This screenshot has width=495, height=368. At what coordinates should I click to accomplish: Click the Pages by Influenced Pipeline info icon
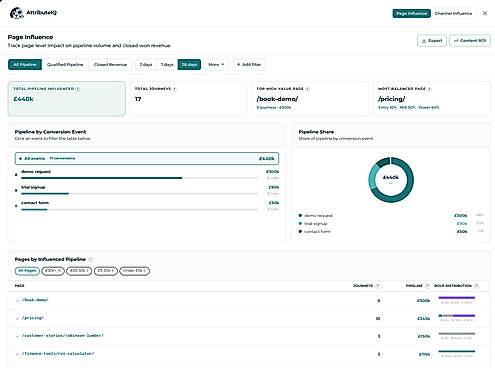pyautogui.click(x=91, y=259)
